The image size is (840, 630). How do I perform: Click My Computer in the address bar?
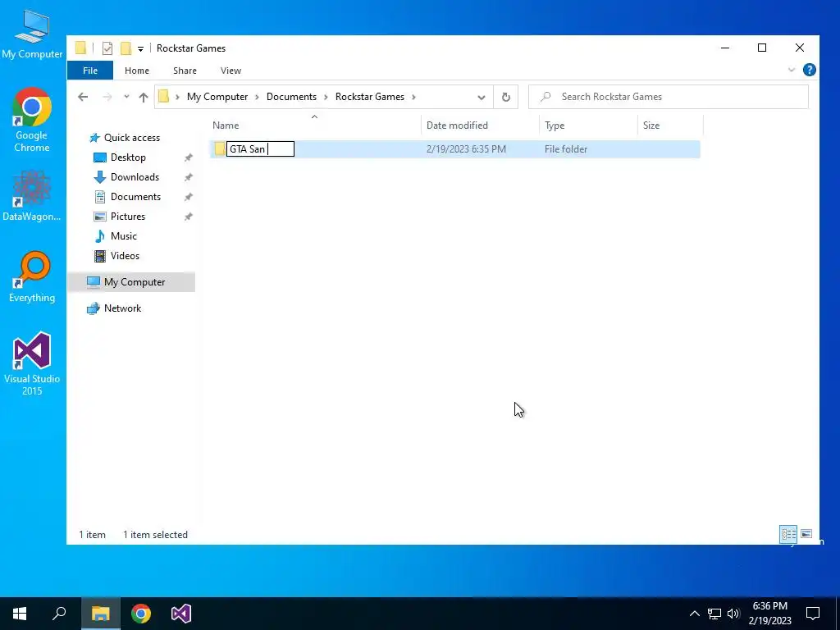[217, 97]
